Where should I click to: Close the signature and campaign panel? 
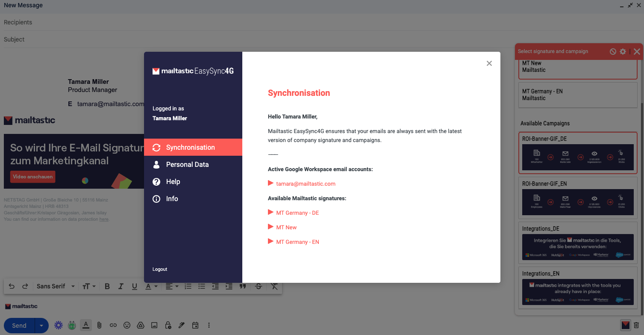637,51
